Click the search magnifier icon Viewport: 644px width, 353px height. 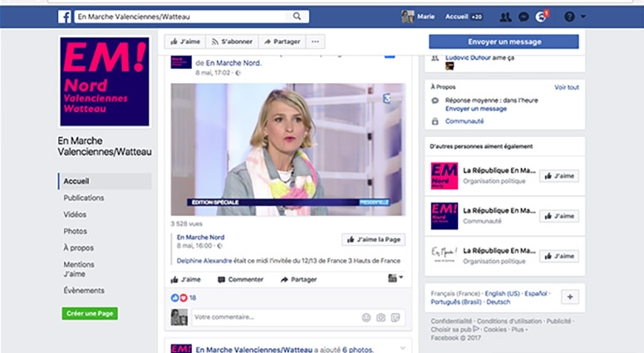click(297, 17)
